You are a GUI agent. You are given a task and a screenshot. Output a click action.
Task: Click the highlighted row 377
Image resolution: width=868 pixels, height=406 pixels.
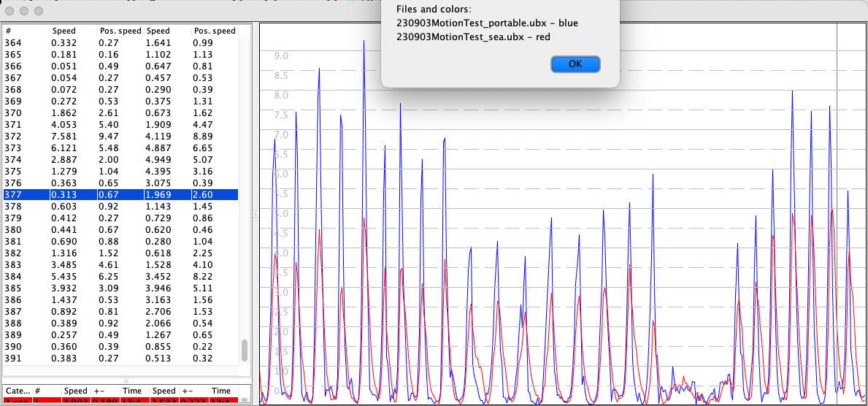(124, 195)
